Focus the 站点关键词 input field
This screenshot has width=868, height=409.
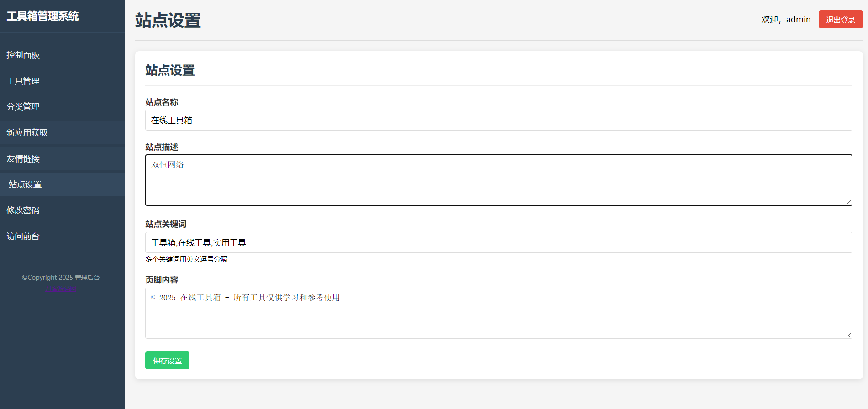click(x=498, y=242)
